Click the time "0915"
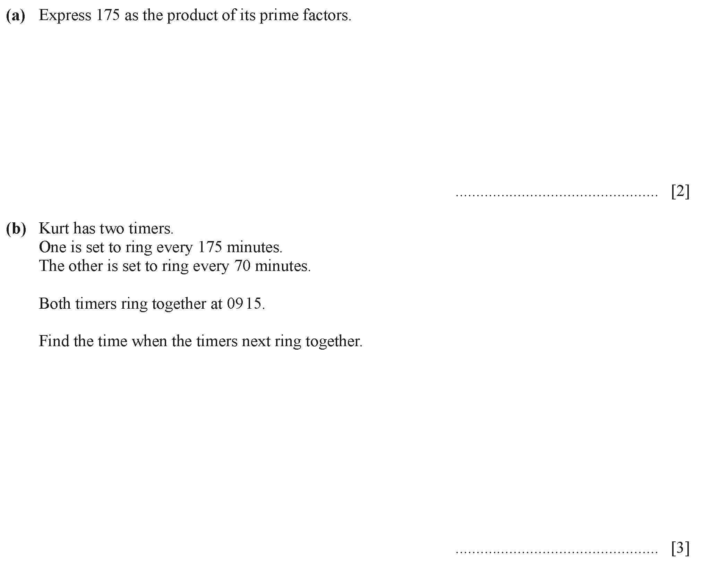Viewport: 728px width, 565px height. tap(245, 304)
